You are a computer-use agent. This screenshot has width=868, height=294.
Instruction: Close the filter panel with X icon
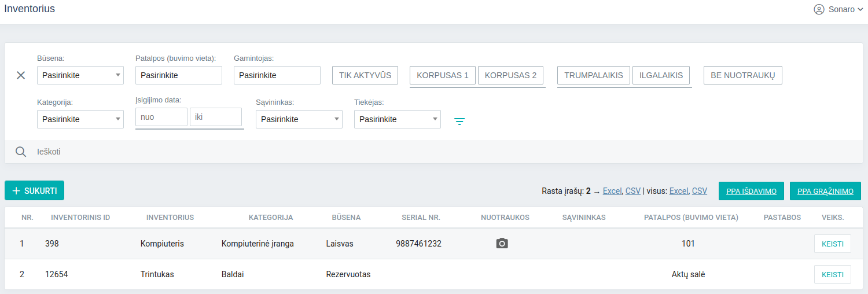(21, 75)
